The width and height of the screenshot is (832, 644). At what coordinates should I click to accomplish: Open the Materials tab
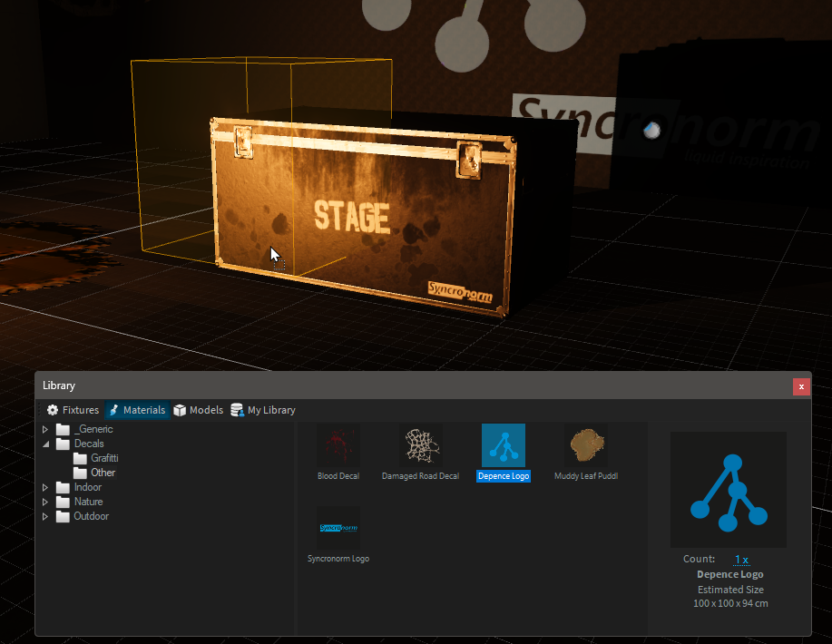137,410
